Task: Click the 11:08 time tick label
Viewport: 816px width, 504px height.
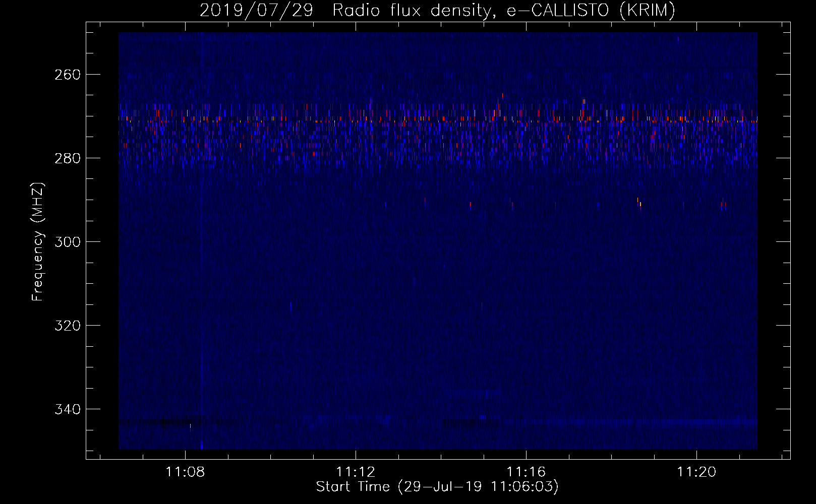Action: [x=185, y=472]
